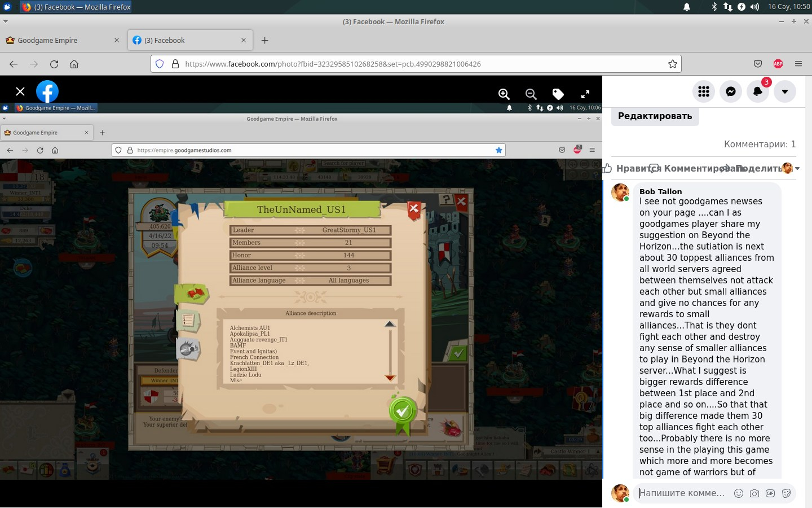Switch to the Goodgame Empire tab

pyautogui.click(x=62, y=40)
